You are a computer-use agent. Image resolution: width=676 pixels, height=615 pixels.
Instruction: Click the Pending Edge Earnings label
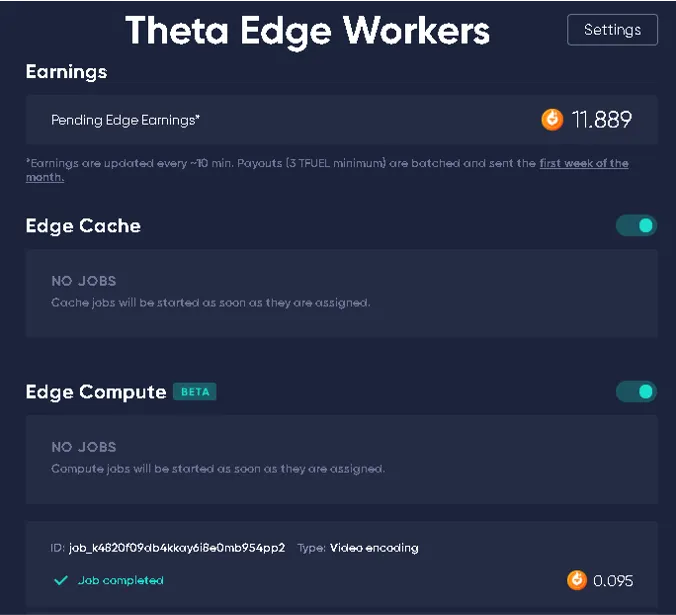[126, 120]
